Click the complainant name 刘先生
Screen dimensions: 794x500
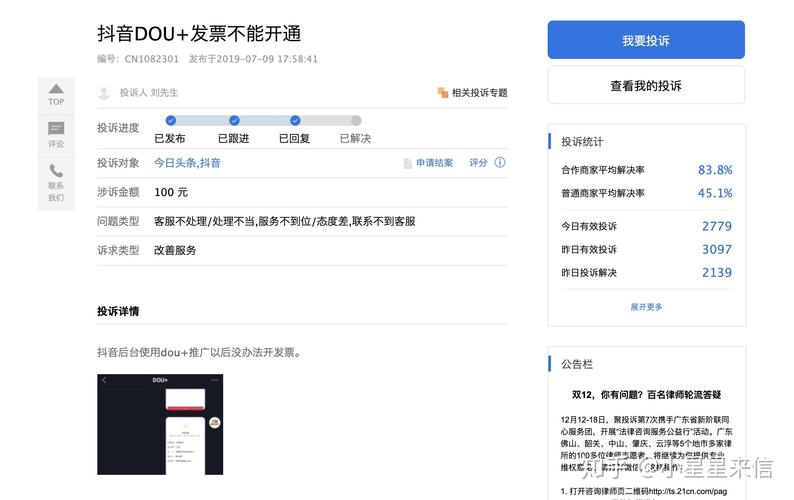coord(164,93)
